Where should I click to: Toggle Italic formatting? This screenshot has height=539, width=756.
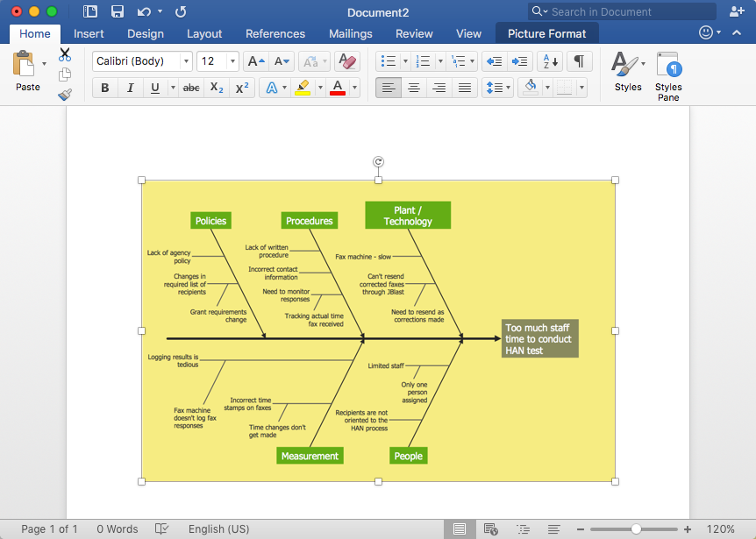coord(130,88)
